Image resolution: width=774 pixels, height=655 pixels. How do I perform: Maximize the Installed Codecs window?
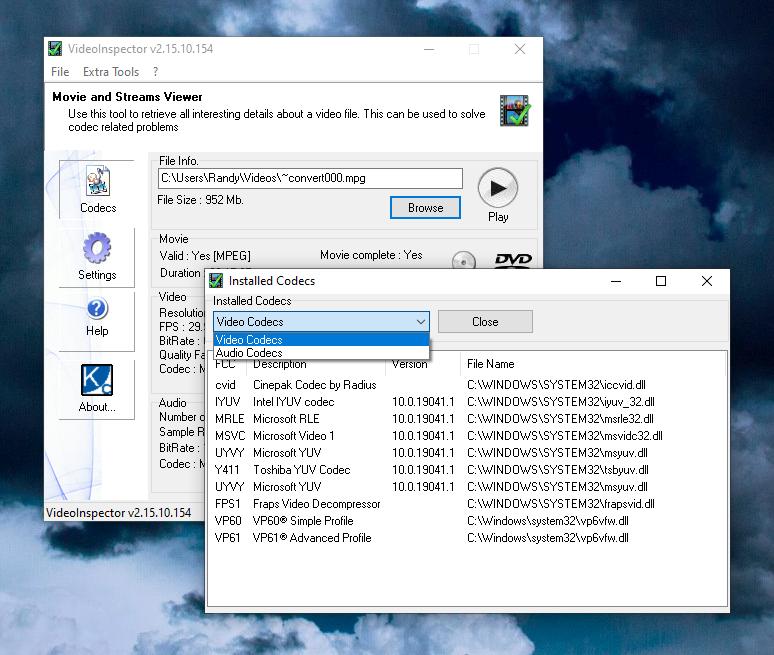(660, 281)
